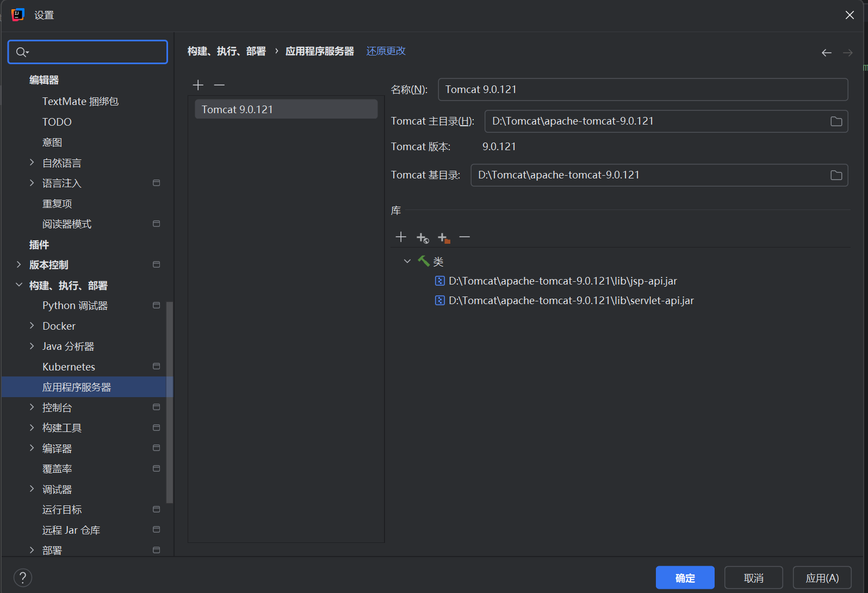Screen dimensions: 868x593
Task: Click 构建、执行、部署 breadcrumb
Action: point(227,51)
